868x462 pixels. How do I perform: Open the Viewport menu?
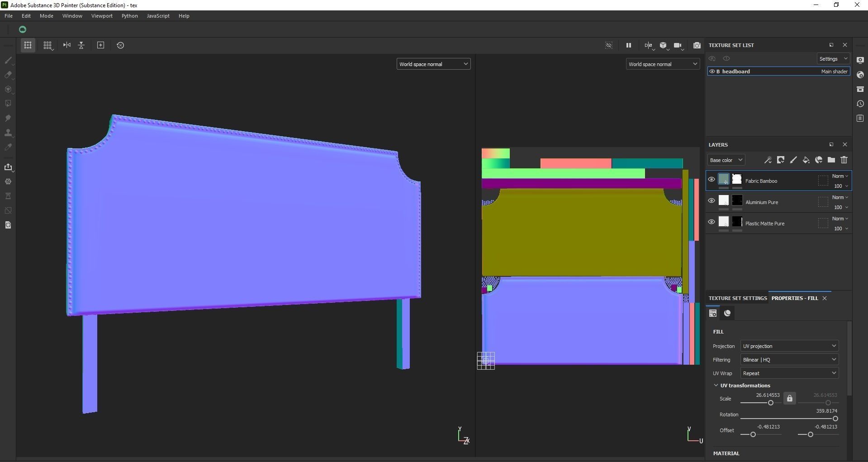click(x=102, y=16)
